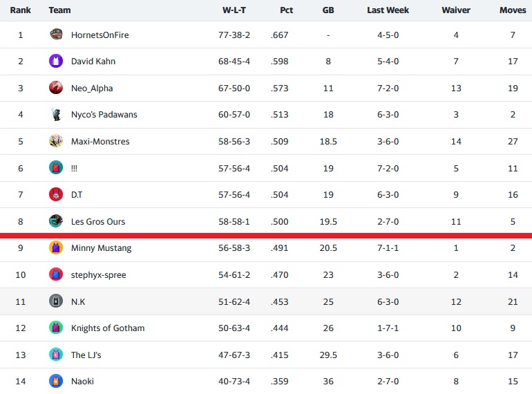Open the stephyx-spree team page
The height and width of the screenshot is (394, 532).
(98, 275)
